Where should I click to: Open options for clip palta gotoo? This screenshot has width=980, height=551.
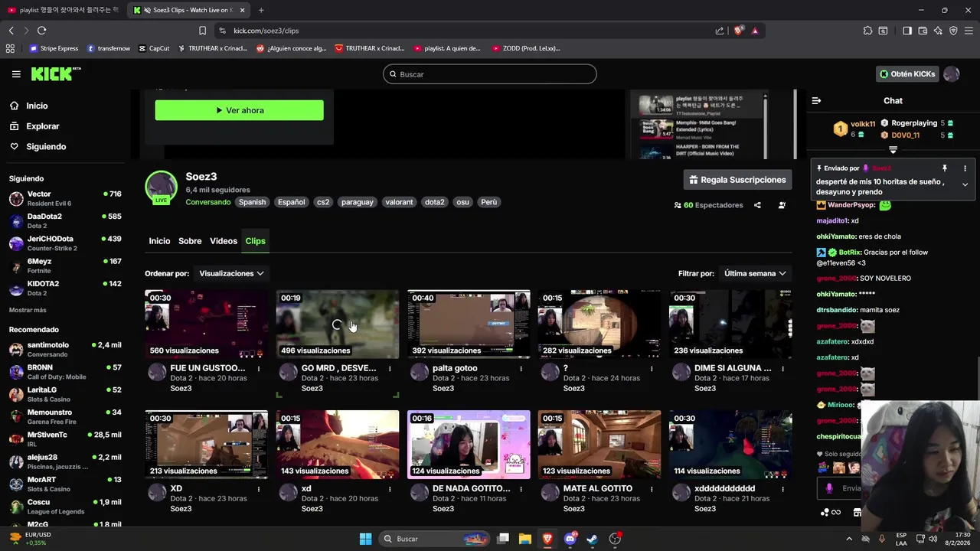521,368
